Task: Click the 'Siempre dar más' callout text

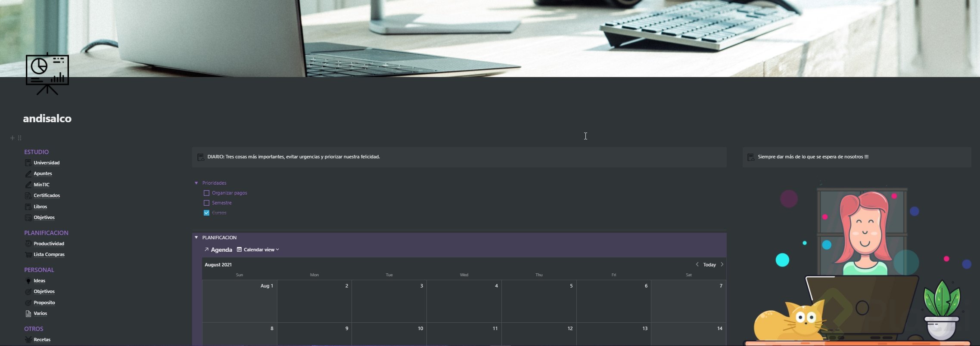Action: tap(813, 157)
